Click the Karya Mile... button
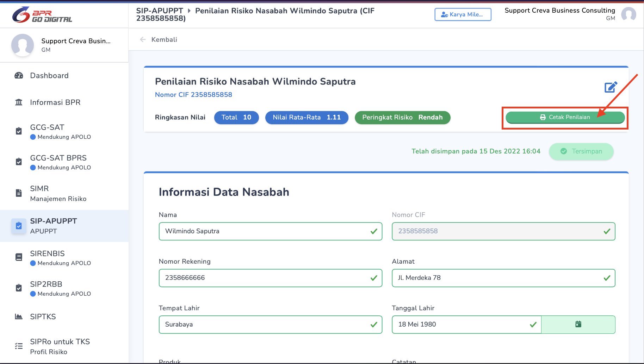This screenshot has height=364, width=644. [x=463, y=14]
